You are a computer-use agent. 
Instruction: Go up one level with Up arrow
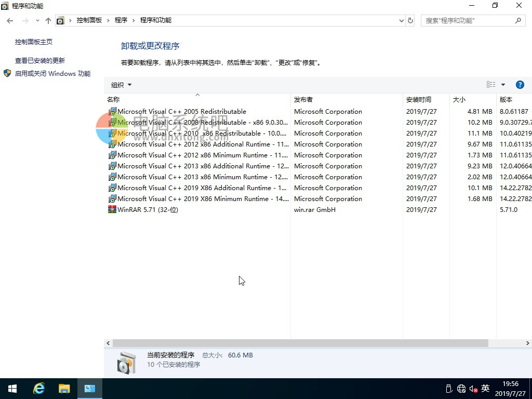pyautogui.click(x=48, y=21)
